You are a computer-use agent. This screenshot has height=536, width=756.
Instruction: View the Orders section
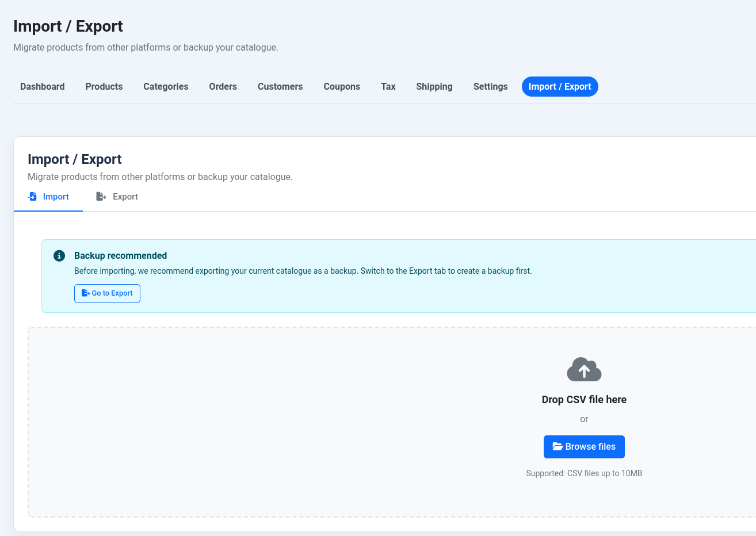pyautogui.click(x=223, y=87)
